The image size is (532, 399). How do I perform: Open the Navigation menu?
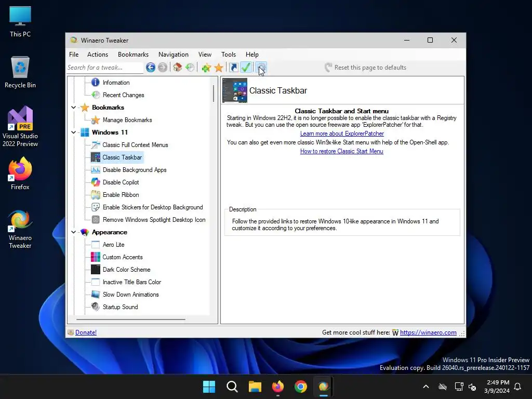click(174, 54)
